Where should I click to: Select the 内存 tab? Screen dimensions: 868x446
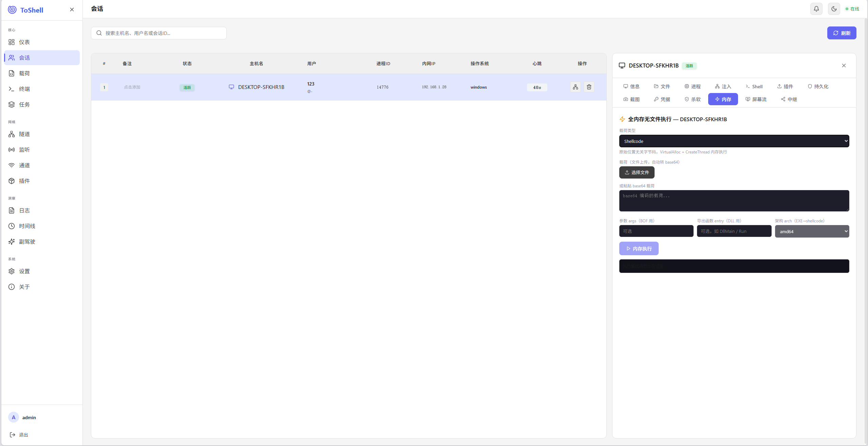tap(723, 99)
